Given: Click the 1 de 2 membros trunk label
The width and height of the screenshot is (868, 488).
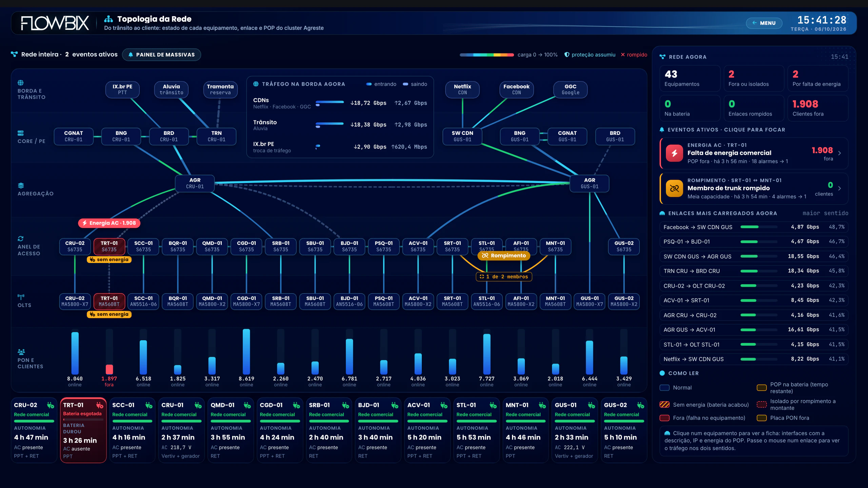Looking at the screenshot, I should tap(504, 277).
